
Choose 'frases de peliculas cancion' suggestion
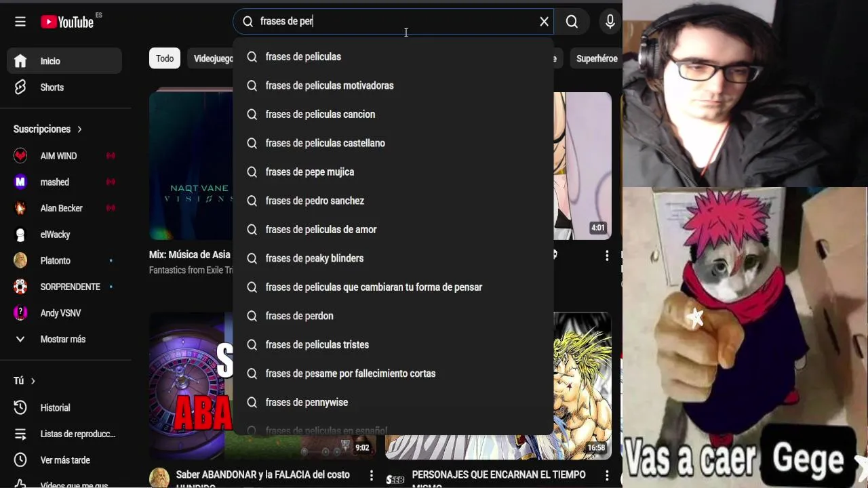click(393, 115)
